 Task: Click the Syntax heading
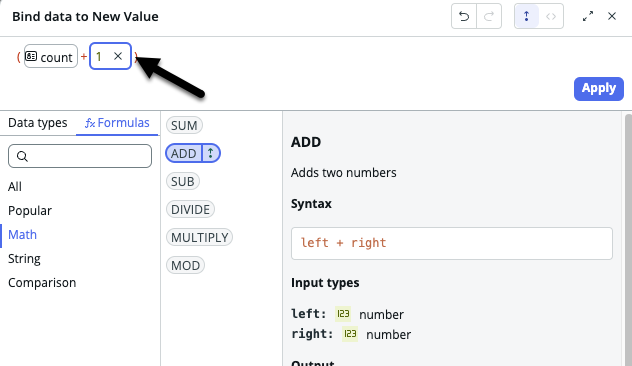point(311,204)
